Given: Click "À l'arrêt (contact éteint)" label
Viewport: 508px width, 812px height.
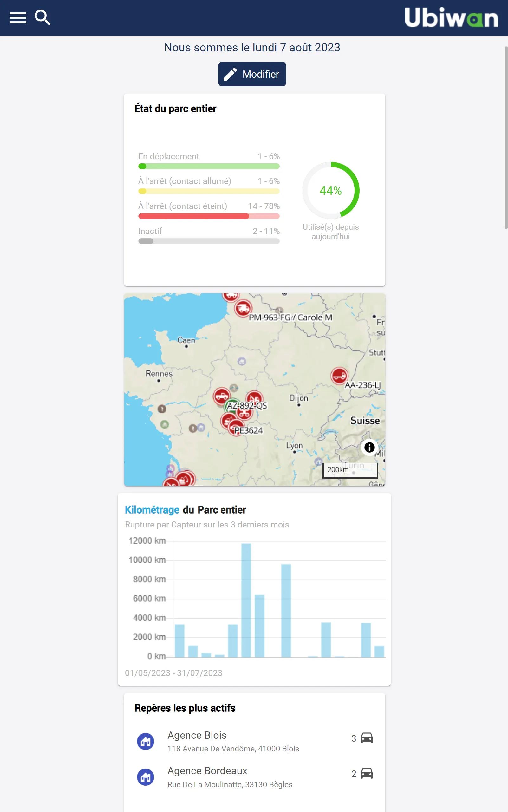Looking at the screenshot, I should [182, 206].
